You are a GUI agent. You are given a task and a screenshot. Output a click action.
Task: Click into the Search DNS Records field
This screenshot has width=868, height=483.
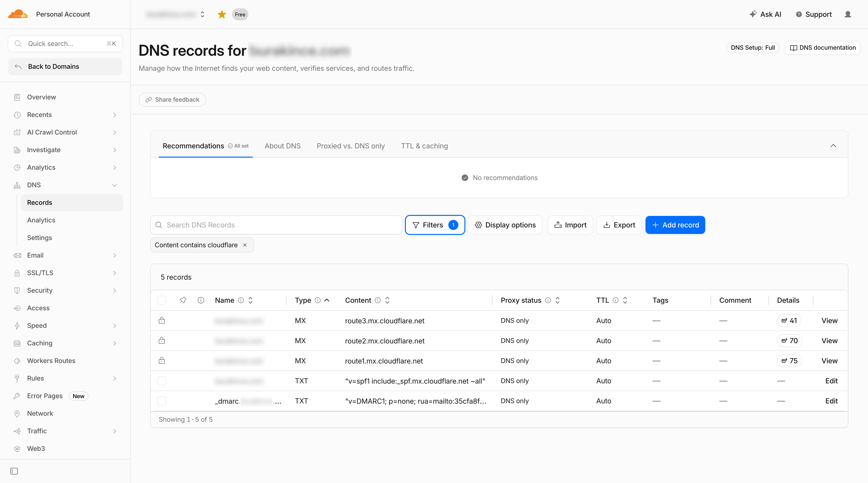pyautogui.click(x=276, y=225)
